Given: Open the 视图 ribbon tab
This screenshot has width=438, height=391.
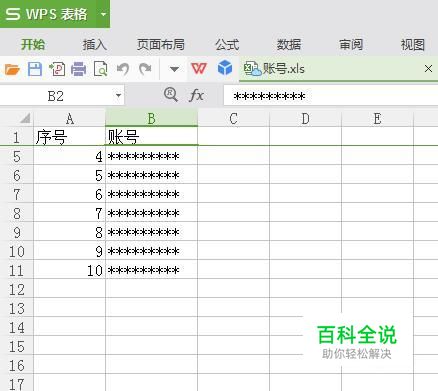Looking at the screenshot, I should coord(413,44).
